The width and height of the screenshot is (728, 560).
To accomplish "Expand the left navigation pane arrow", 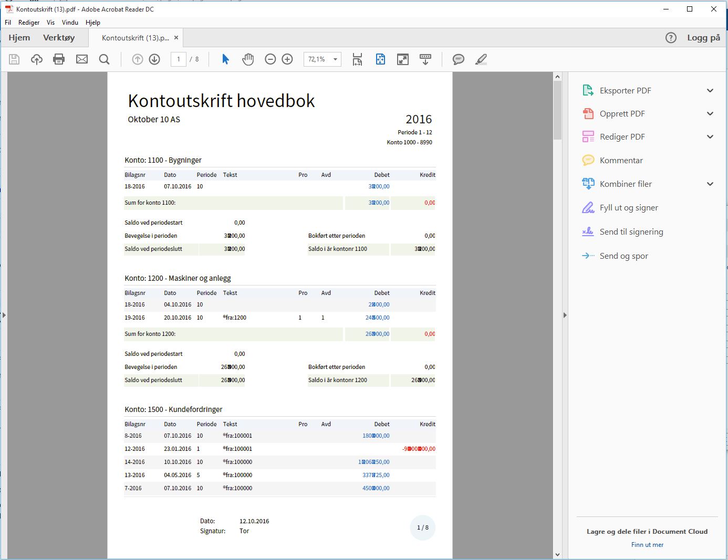I will click(4, 315).
